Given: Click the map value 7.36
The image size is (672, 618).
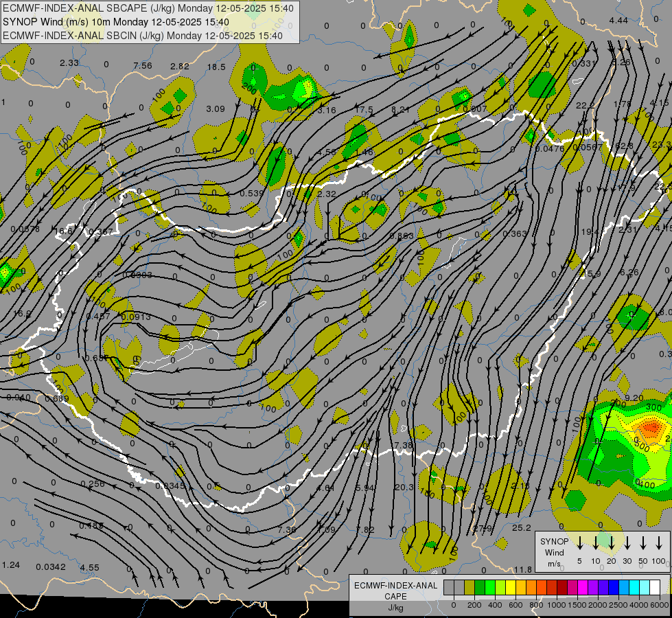Looking at the screenshot, I should coord(287,529).
